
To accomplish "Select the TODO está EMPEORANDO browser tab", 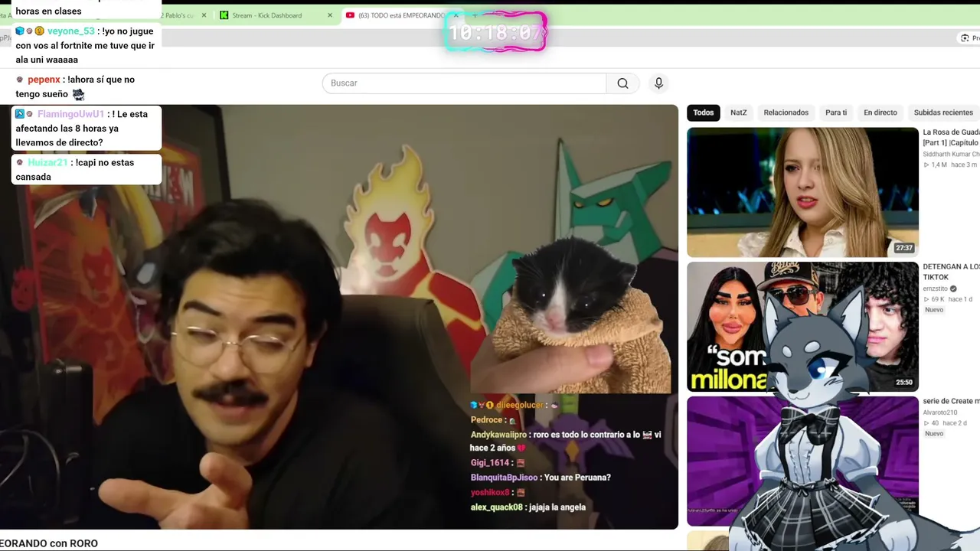I will [401, 15].
